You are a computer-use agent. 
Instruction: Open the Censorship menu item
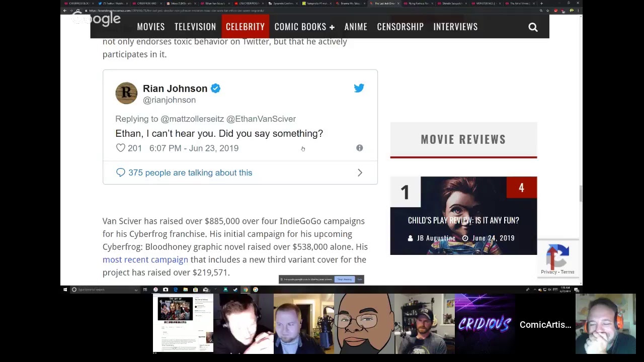[400, 27]
